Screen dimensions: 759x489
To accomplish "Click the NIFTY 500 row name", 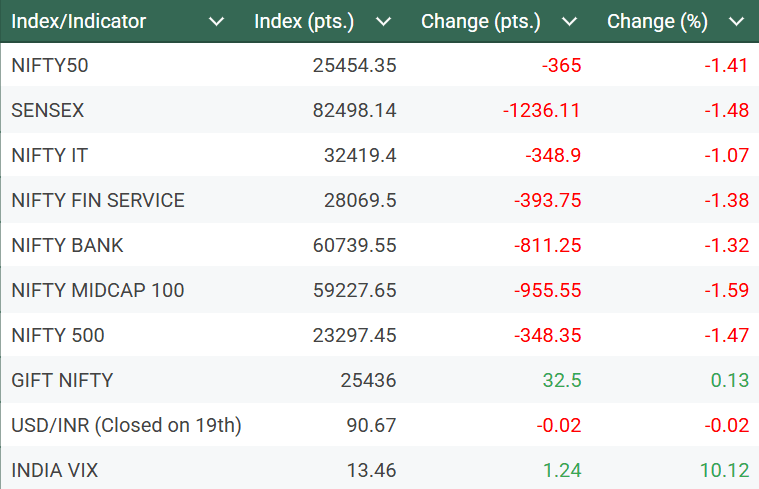I will point(58,335).
